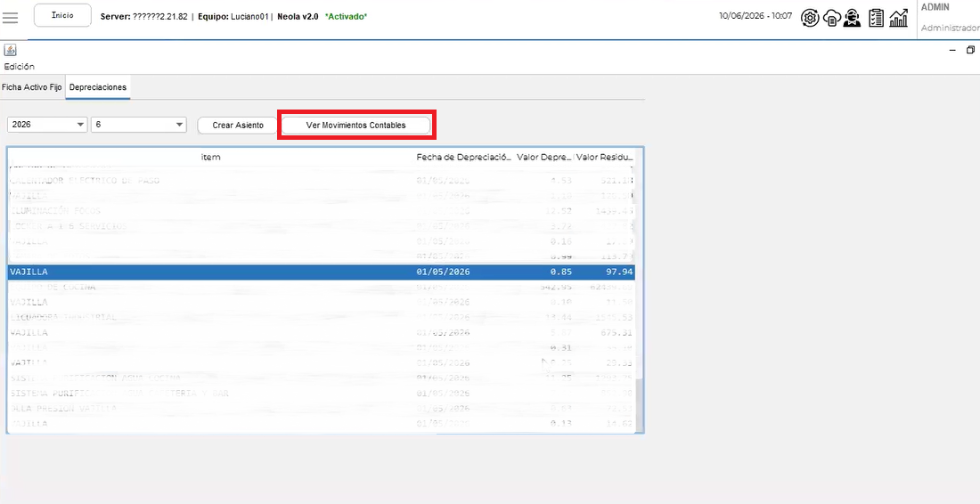This screenshot has height=504, width=980.
Task: Sort by the item column header
Action: [210, 157]
